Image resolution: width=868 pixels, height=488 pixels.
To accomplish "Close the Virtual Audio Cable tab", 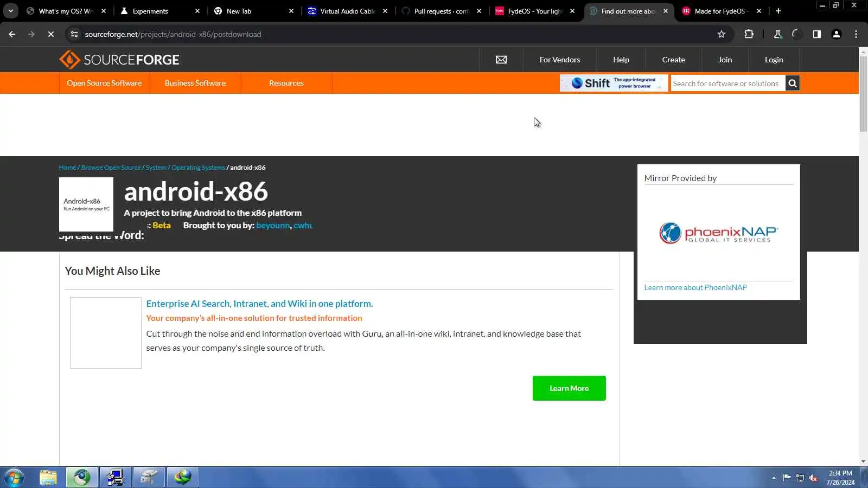I will point(385,11).
